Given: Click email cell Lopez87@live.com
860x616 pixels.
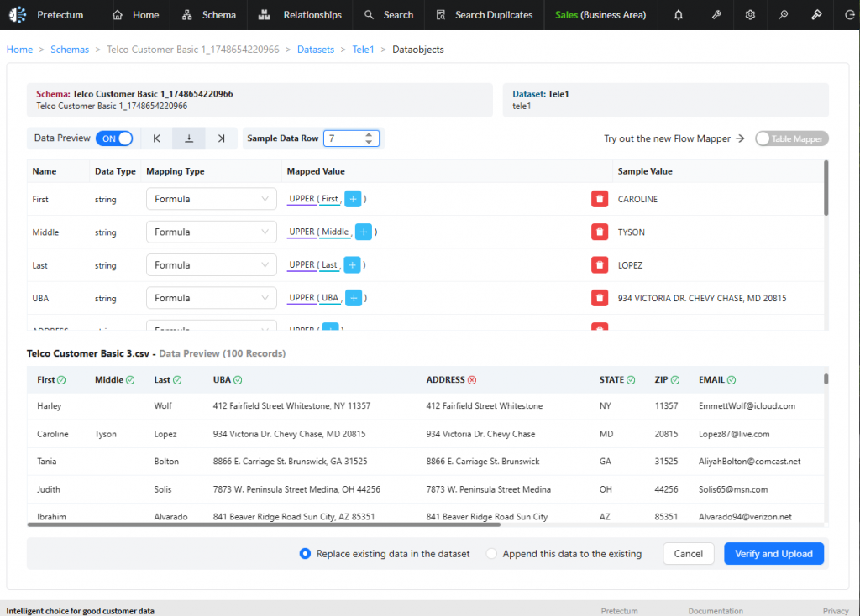Looking at the screenshot, I should point(734,434).
